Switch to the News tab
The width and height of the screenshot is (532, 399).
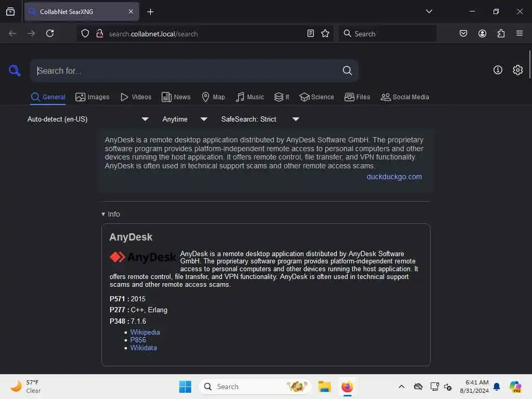coord(176,97)
